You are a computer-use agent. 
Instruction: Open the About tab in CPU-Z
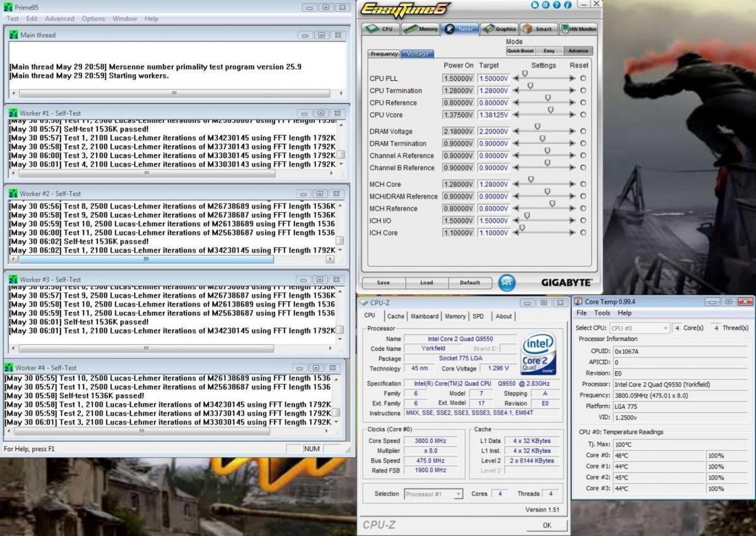tap(504, 316)
